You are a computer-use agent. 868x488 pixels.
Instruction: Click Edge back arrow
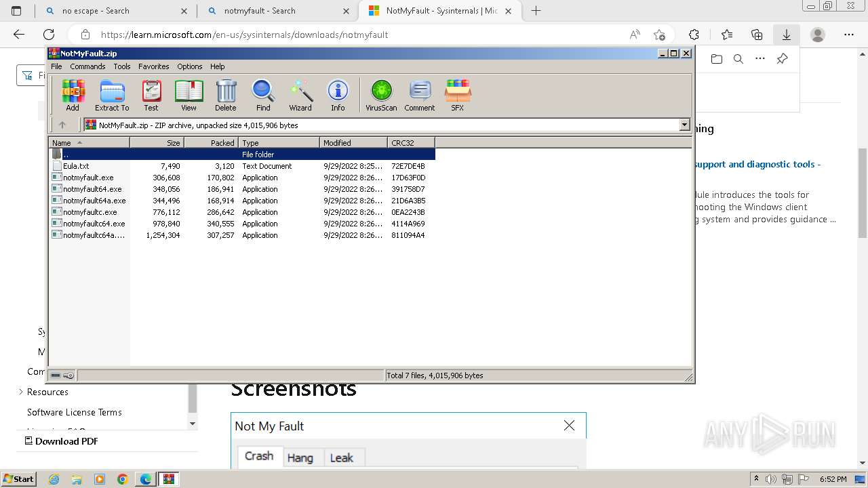click(x=19, y=35)
